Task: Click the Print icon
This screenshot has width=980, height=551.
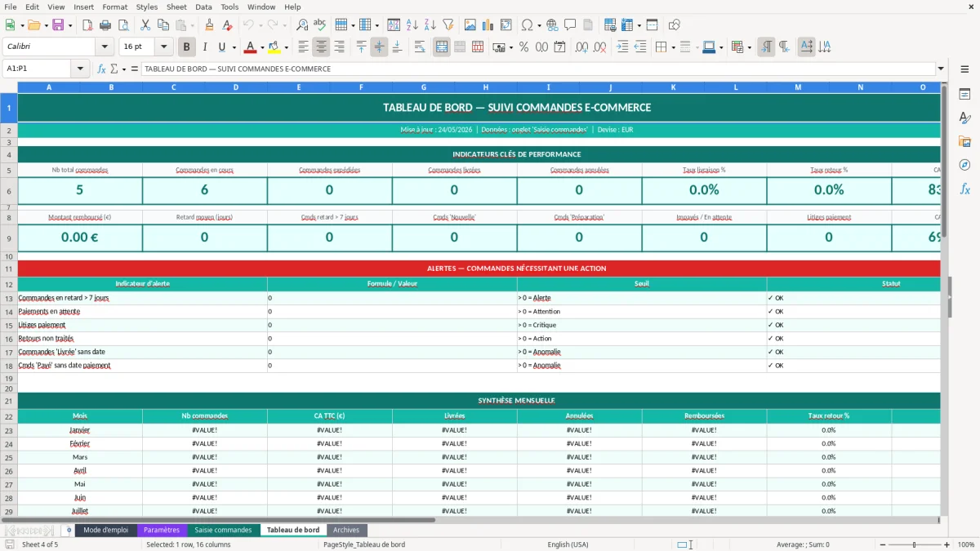Action: (x=105, y=25)
